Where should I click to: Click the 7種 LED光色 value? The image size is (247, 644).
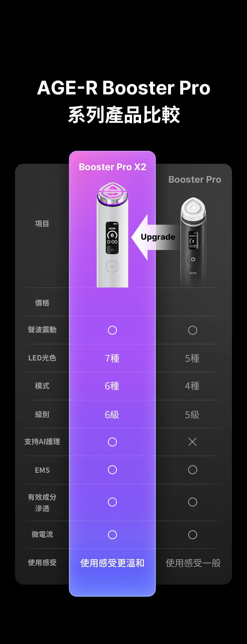tap(112, 358)
